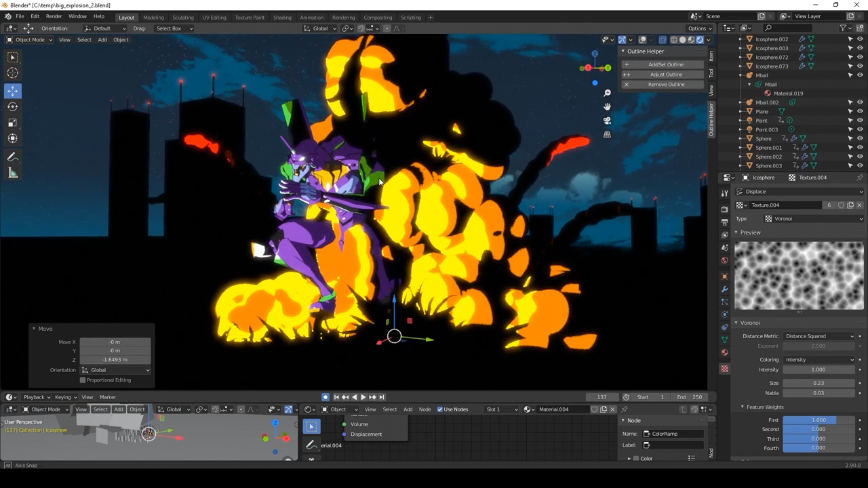Toggle visibility of the Plane object
This screenshot has height=488, width=868.
coord(860,111)
